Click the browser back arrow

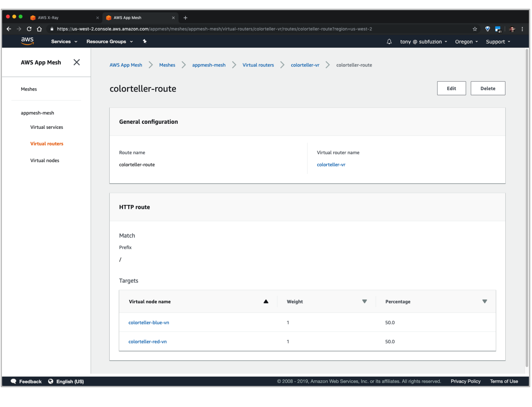[9, 29]
